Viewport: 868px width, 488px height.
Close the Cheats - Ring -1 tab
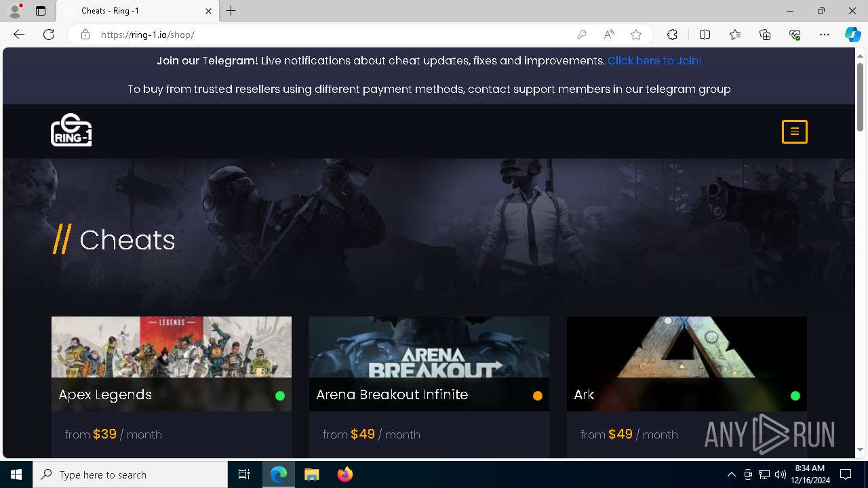pos(209,11)
